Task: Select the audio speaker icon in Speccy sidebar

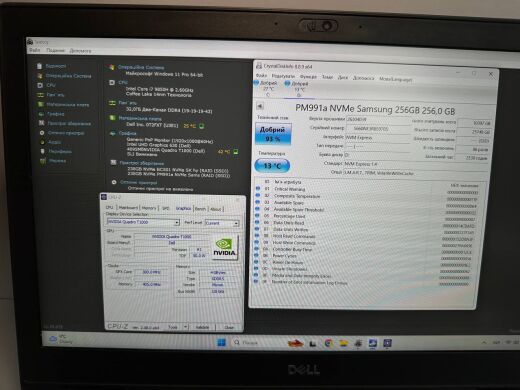Action: click(42, 142)
